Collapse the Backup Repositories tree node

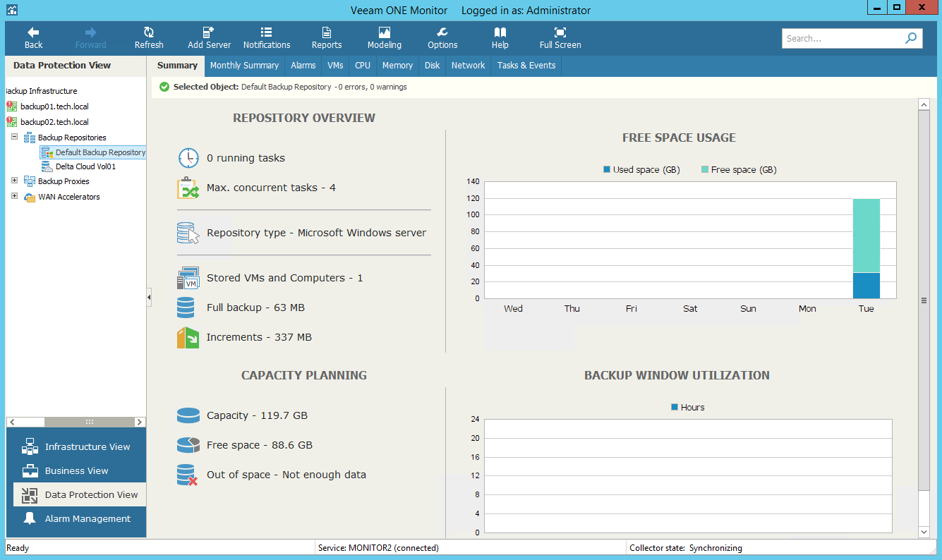pyautogui.click(x=14, y=137)
